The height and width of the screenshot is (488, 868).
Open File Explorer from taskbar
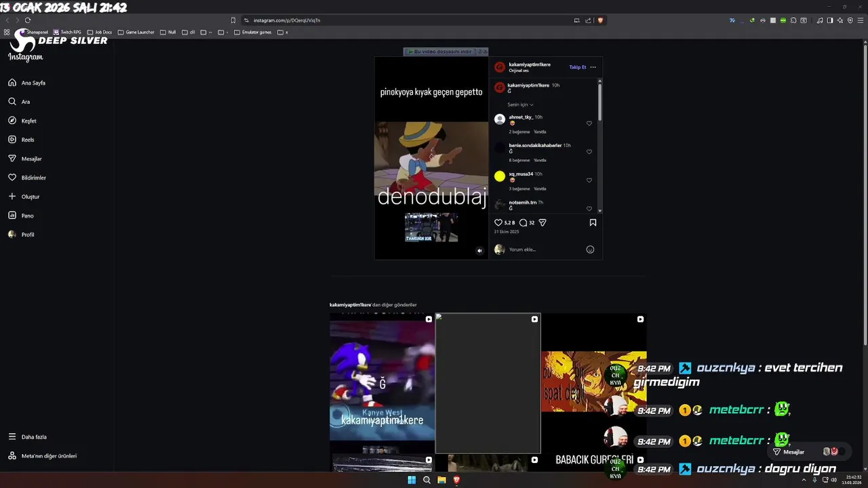point(441,480)
